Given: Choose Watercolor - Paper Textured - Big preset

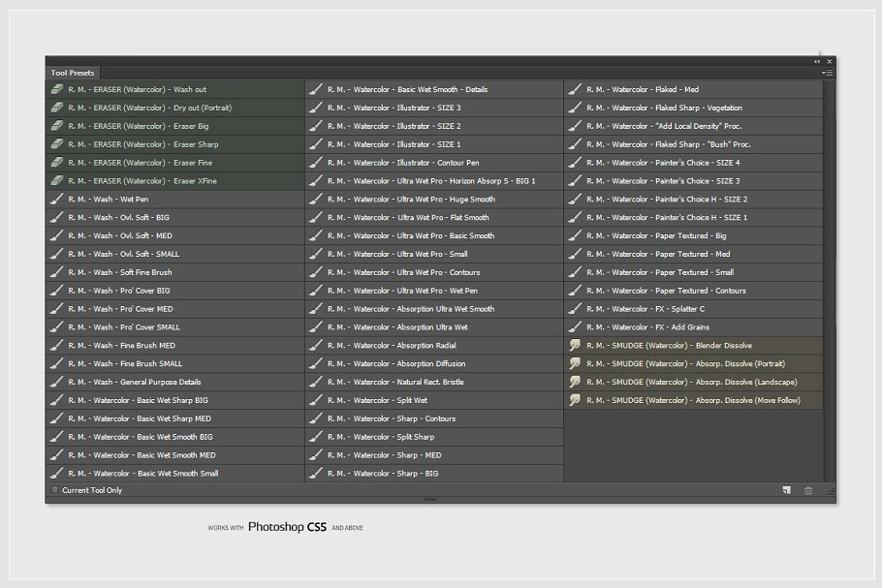Looking at the screenshot, I should coord(669,235).
